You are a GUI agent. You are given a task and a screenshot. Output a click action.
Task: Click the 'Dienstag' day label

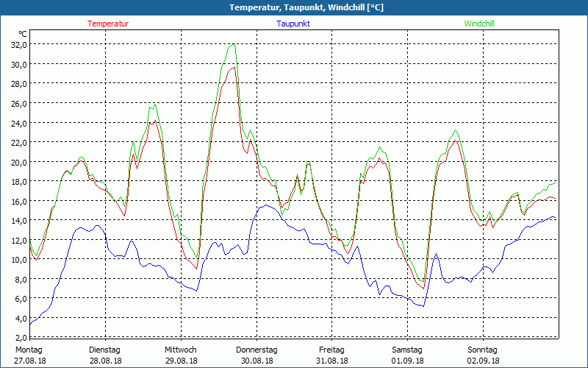point(104,350)
